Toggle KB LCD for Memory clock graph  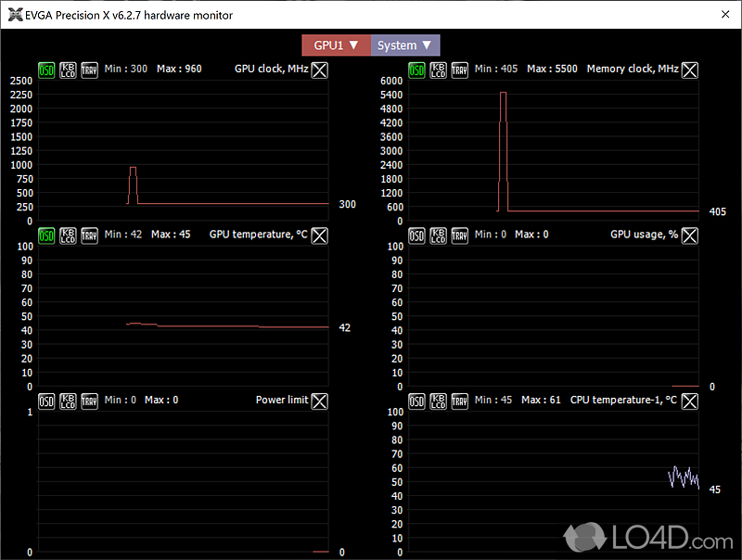[438, 70]
